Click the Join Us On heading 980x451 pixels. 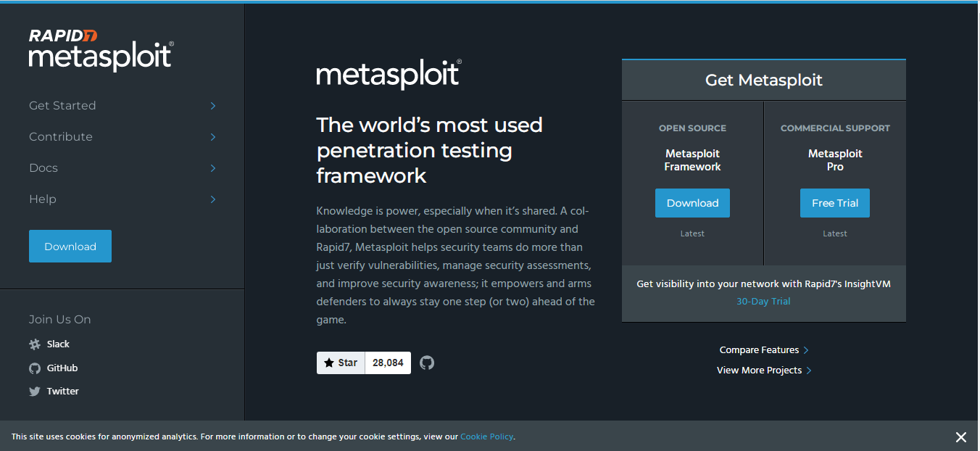(x=60, y=320)
